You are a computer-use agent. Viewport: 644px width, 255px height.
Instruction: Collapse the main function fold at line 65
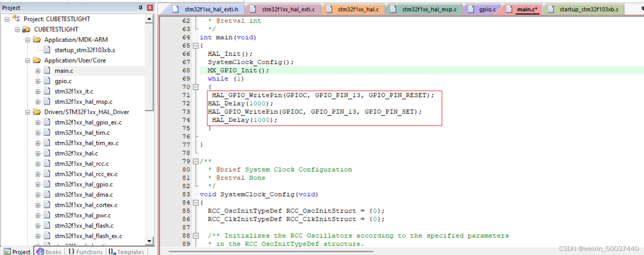195,45
